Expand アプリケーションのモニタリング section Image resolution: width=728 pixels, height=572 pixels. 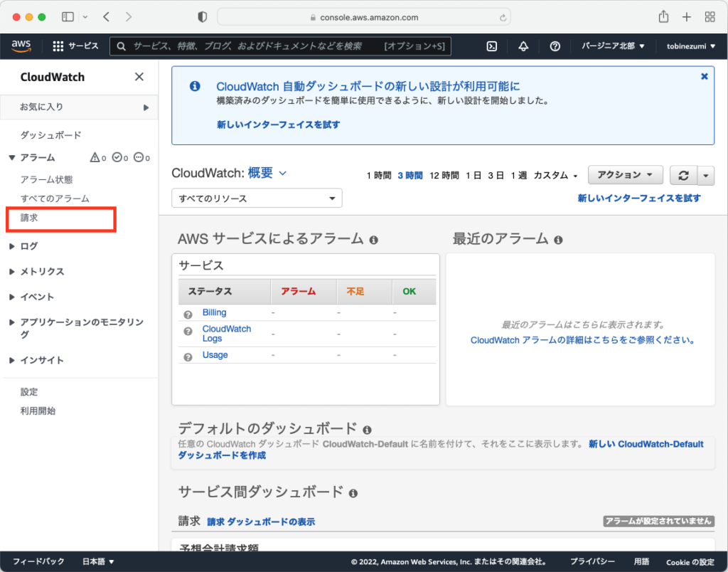click(12, 322)
